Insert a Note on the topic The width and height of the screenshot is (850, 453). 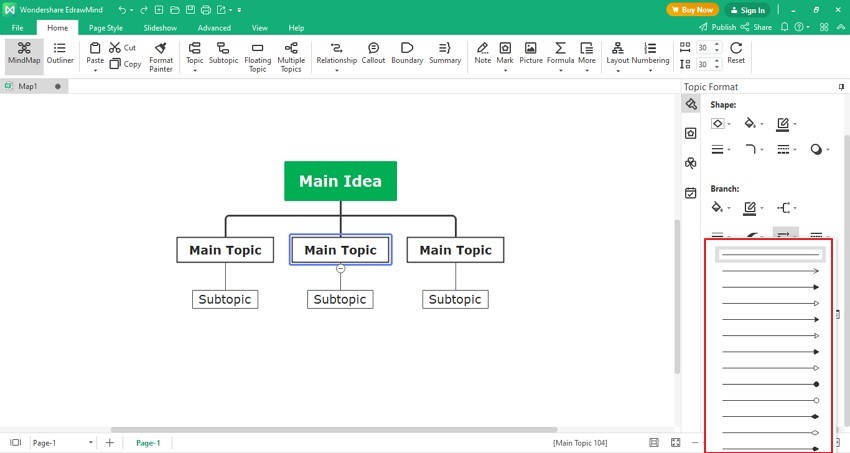click(482, 53)
